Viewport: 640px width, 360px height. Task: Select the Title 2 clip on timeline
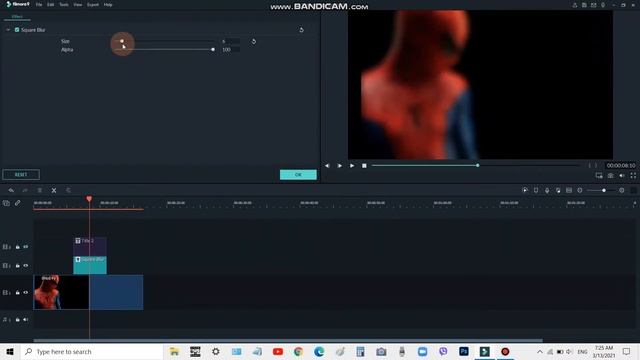point(90,246)
